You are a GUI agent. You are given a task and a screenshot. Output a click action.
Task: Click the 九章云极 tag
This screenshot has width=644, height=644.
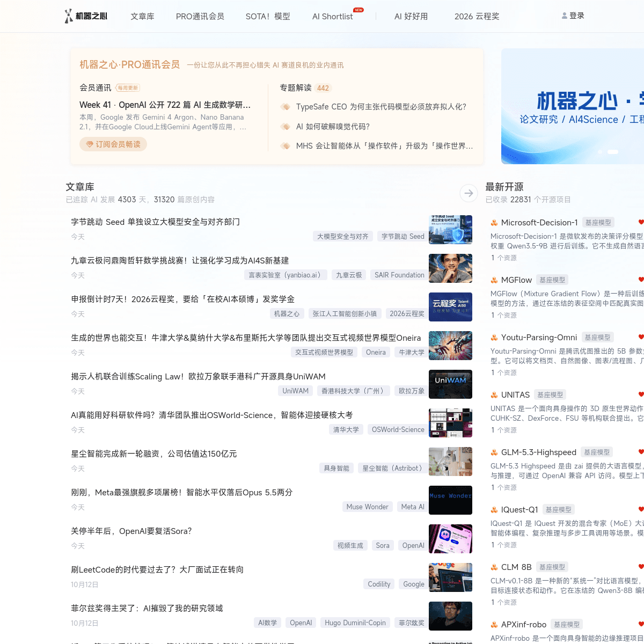[349, 275]
